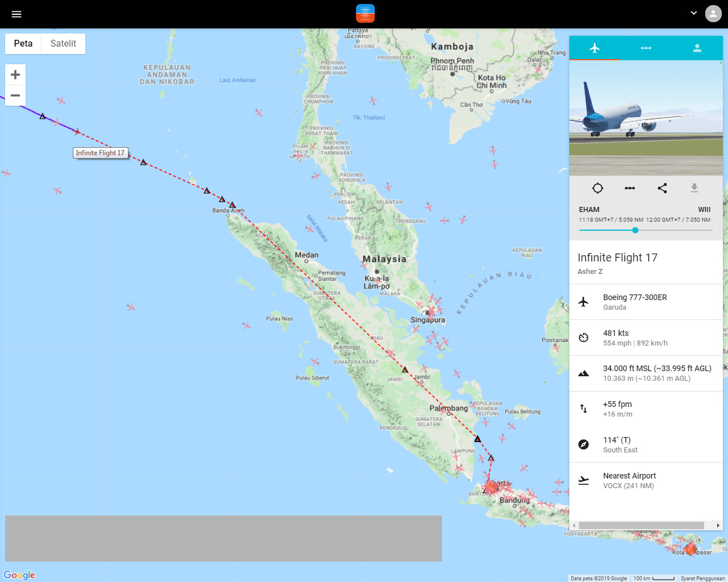Download the flight data

coord(694,188)
